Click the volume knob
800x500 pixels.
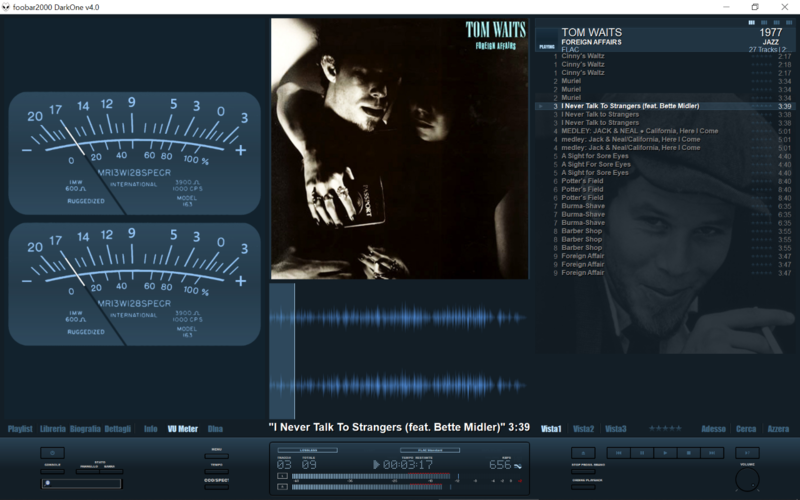[x=746, y=478]
